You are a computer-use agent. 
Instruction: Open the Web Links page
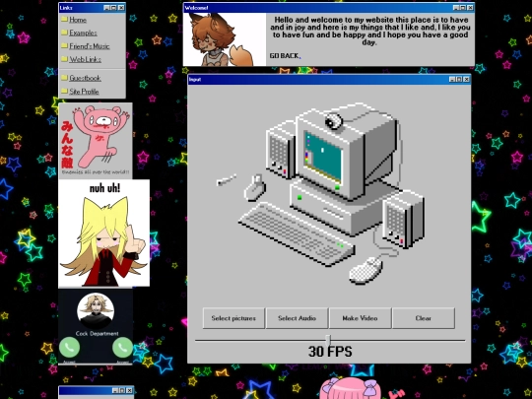click(85, 59)
